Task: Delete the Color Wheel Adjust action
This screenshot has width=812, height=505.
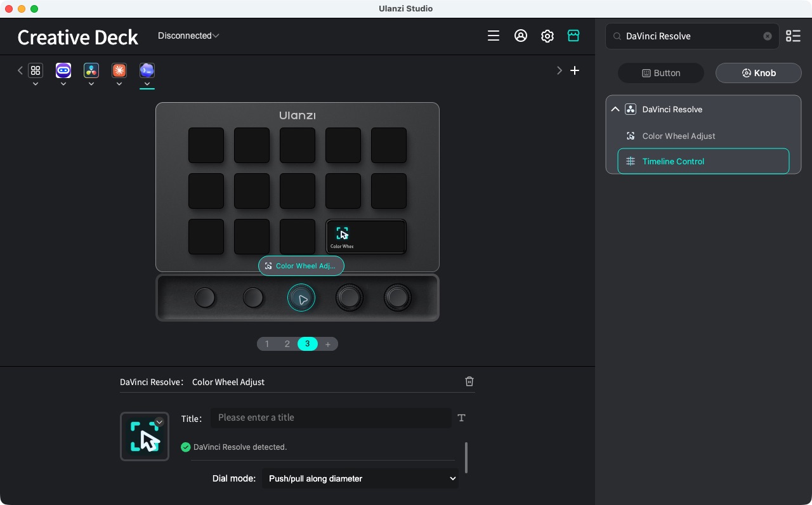Action: click(469, 381)
